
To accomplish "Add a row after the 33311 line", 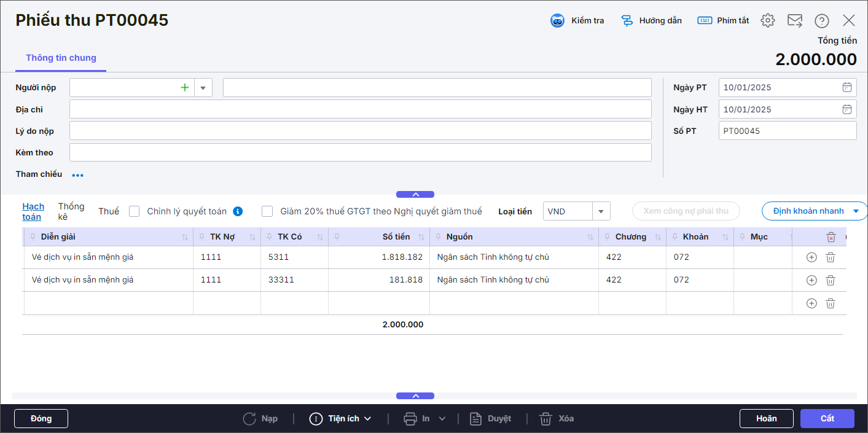I will pos(811,280).
